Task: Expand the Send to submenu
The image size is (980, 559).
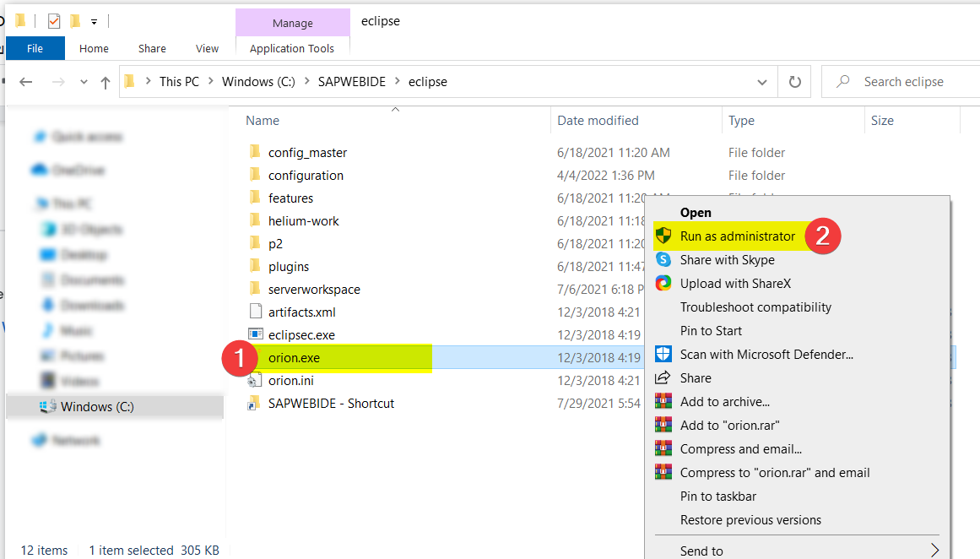Action: (x=934, y=551)
